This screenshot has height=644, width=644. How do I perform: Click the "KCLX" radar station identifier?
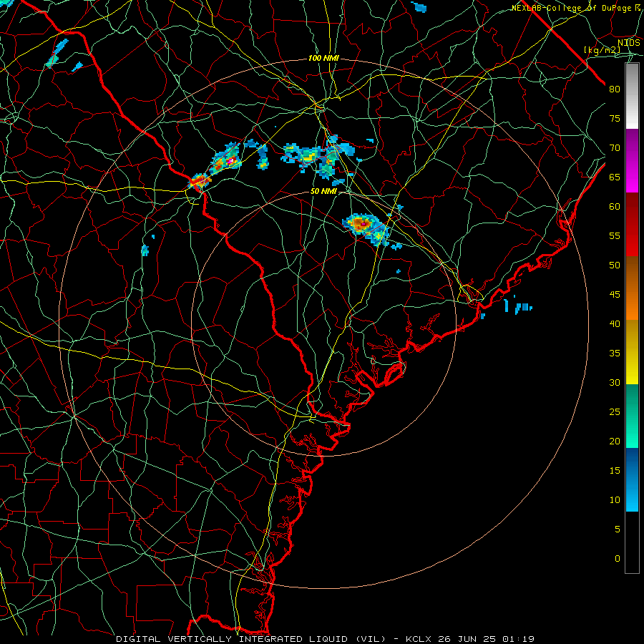(x=418, y=639)
